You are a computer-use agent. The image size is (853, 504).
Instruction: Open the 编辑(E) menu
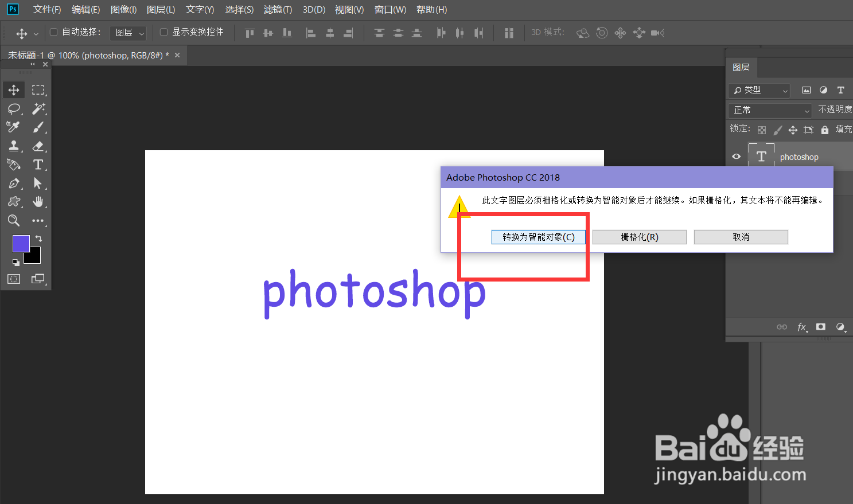85,10
